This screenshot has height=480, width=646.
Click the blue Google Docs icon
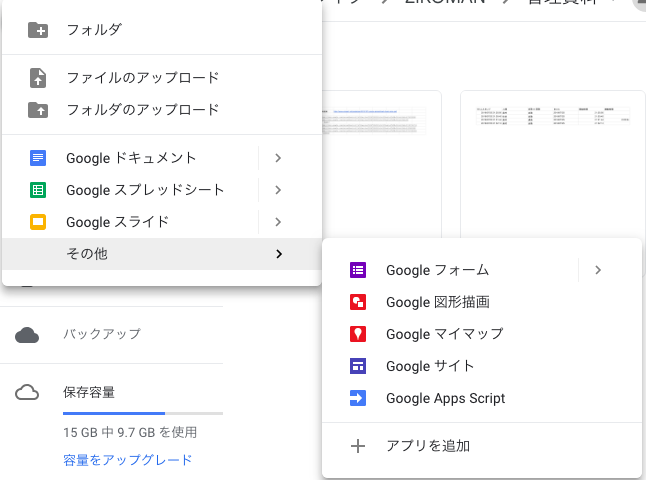(x=38, y=158)
